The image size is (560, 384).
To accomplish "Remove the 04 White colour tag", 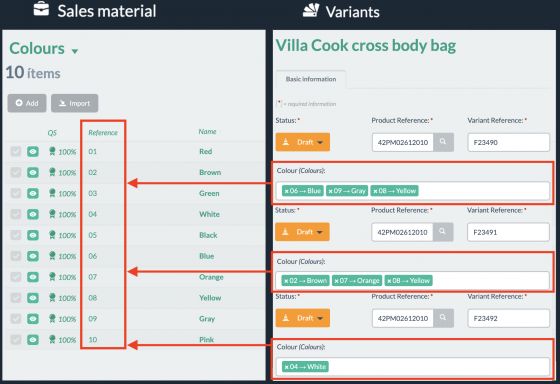I will (x=286, y=367).
